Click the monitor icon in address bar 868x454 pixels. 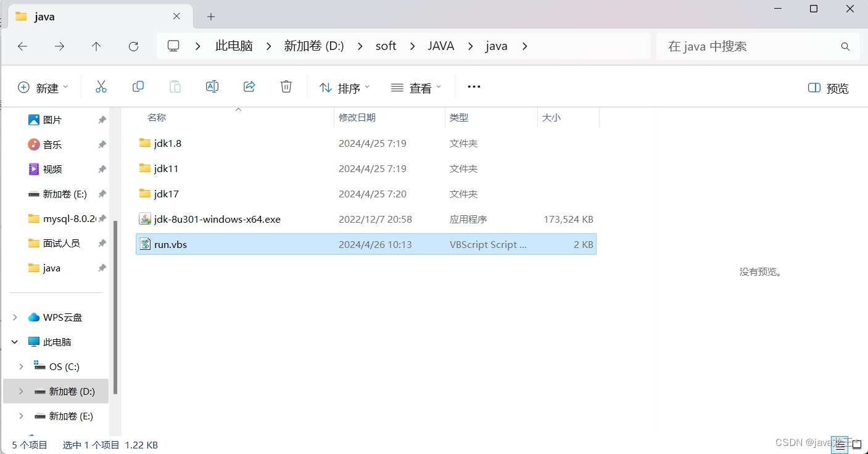tap(173, 46)
